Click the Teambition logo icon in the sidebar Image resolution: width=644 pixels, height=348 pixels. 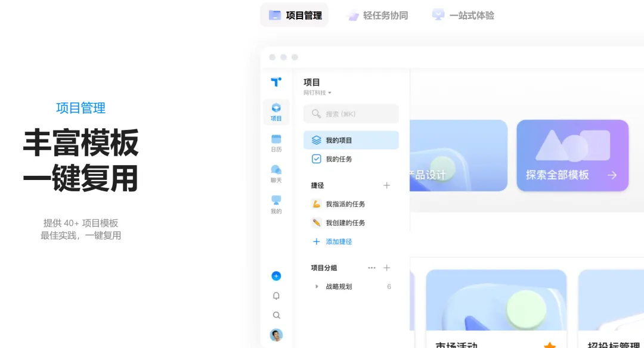click(x=276, y=82)
